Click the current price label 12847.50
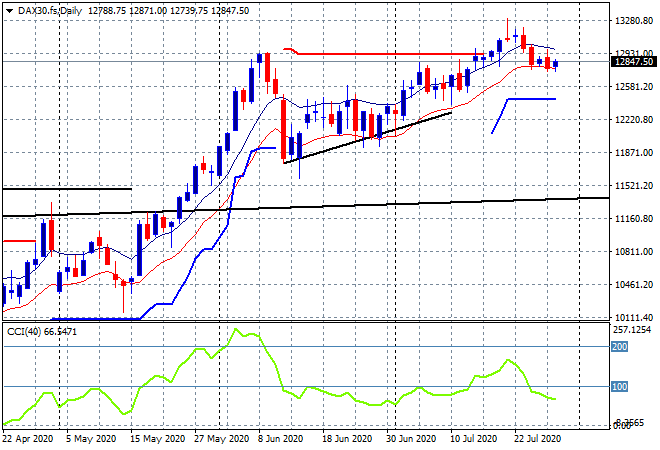The width and height of the screenshot is (660, 450). (x=634, y=62)
